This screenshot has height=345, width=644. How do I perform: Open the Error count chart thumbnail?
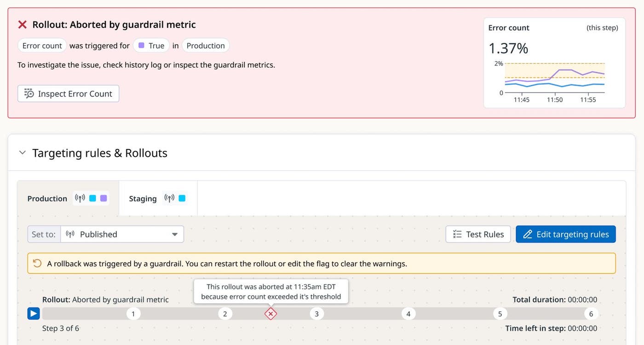coord(554,63)
